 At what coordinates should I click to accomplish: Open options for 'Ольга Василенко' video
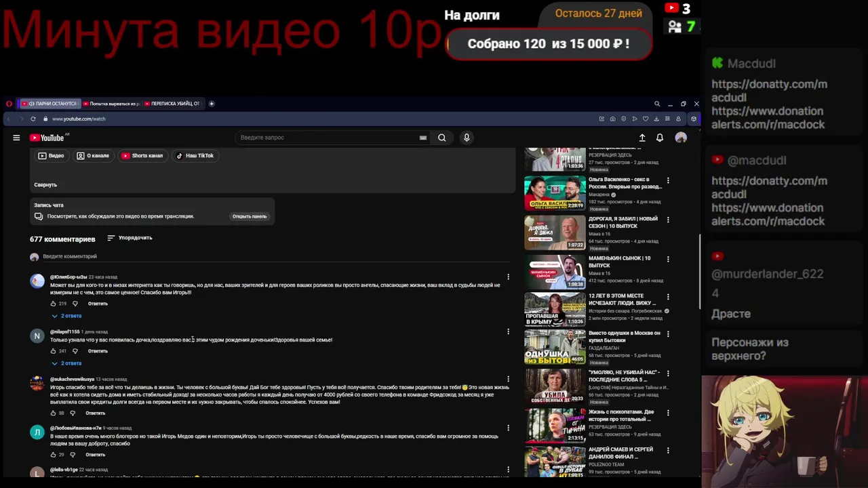[668, 180]
